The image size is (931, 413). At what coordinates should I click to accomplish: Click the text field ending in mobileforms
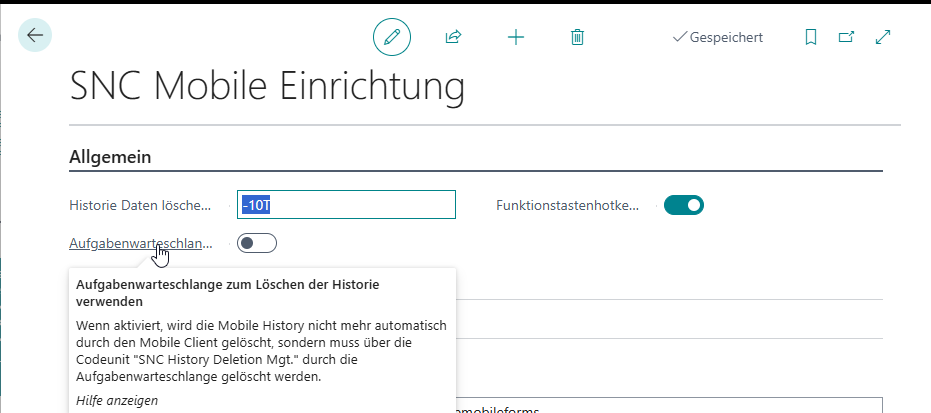tap(668, 405)
